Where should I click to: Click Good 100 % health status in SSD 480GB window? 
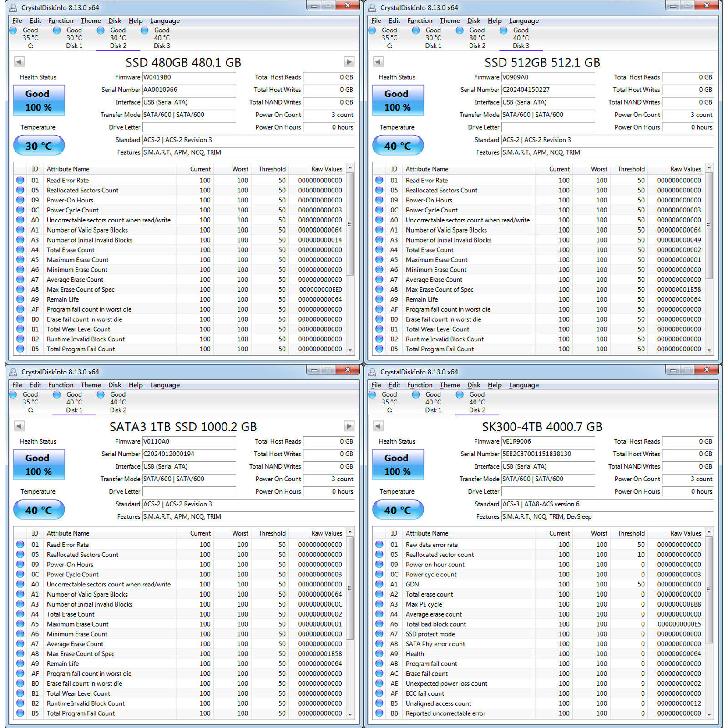click(39, 100)
